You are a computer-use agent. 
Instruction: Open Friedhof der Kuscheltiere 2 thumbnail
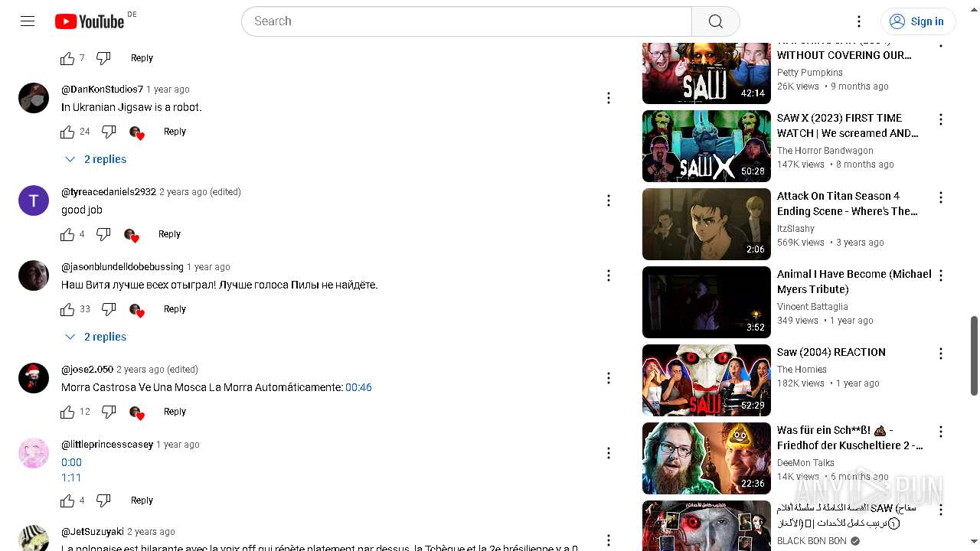(707, 458)
